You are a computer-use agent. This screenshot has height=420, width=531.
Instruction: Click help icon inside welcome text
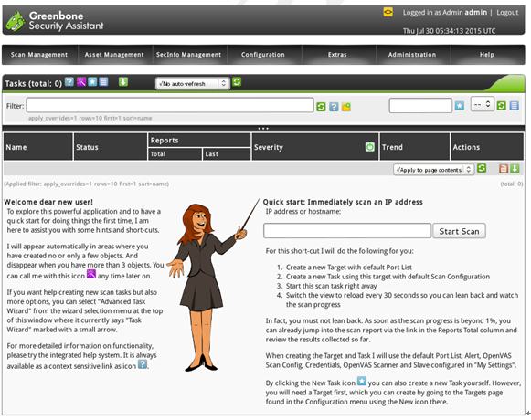point(143,364)
